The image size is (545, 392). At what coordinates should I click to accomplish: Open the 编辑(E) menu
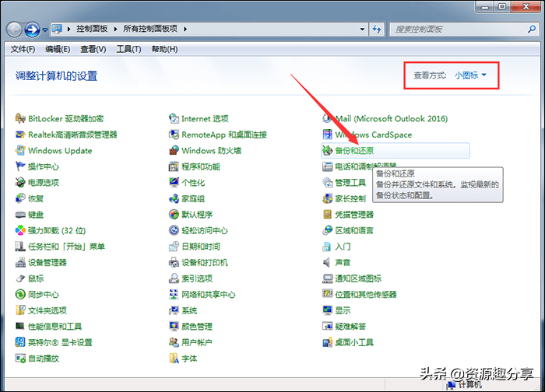(x=58, y=49)
